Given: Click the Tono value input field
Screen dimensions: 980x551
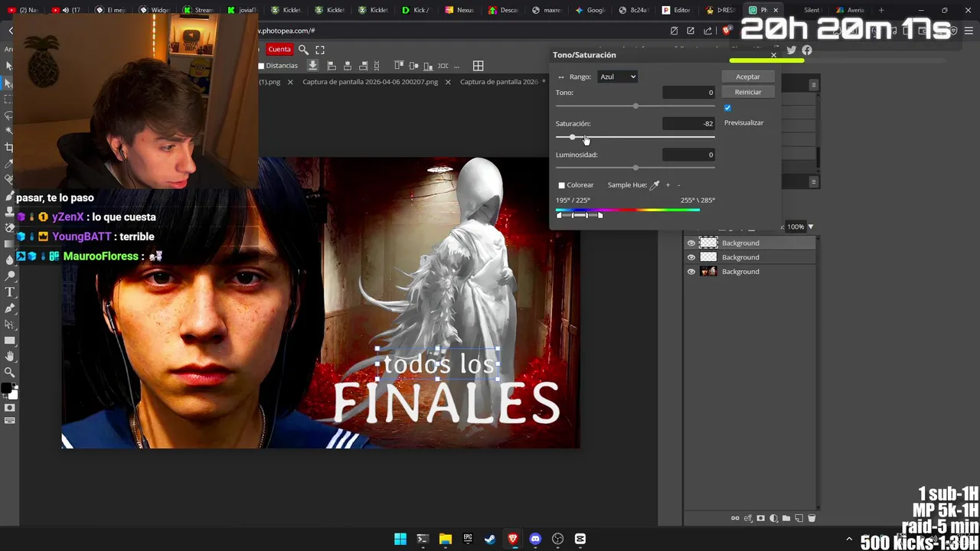Looking at the screenshot, I should click(688, 93).
